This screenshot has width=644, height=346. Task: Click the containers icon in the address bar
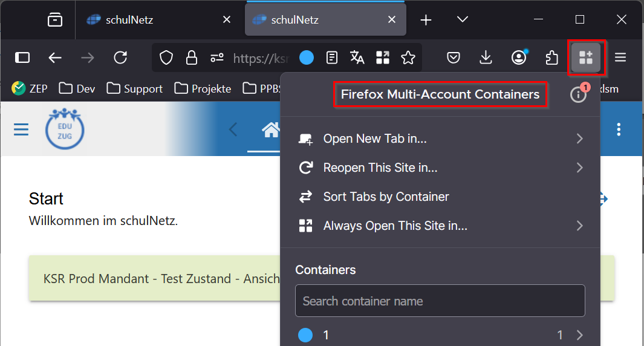coord(382,57)
